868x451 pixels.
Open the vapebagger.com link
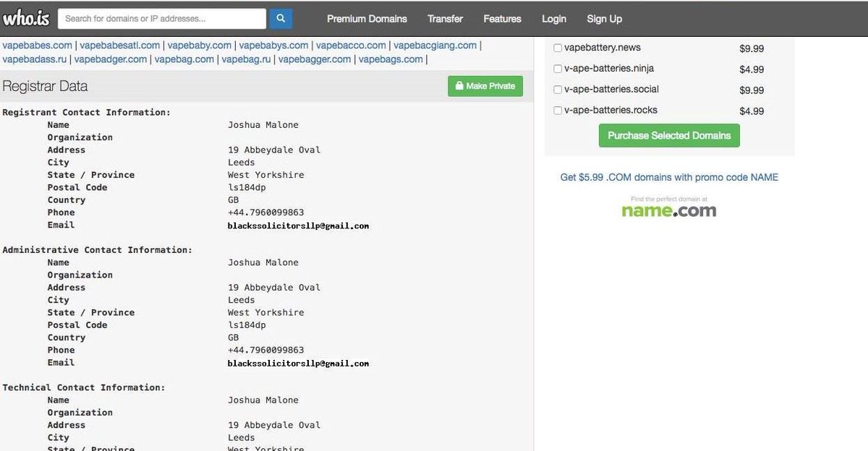coord(315,59)
